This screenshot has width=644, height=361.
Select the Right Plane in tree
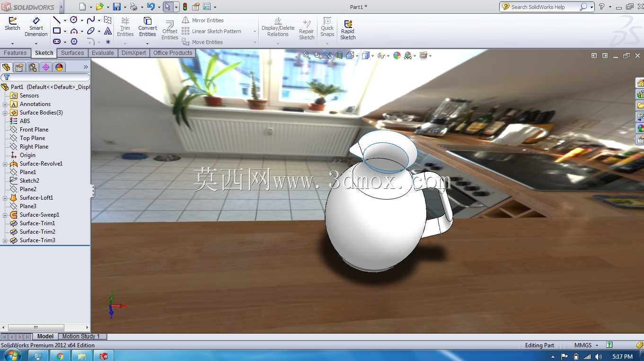click(34, 147)
